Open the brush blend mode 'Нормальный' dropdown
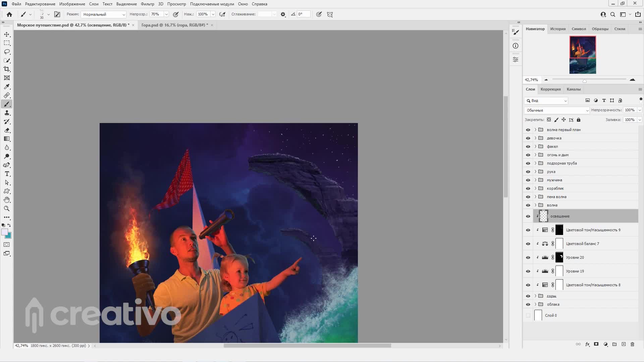Screen dimensions: 644x362 pyautogui.click(x=104, y=14)
